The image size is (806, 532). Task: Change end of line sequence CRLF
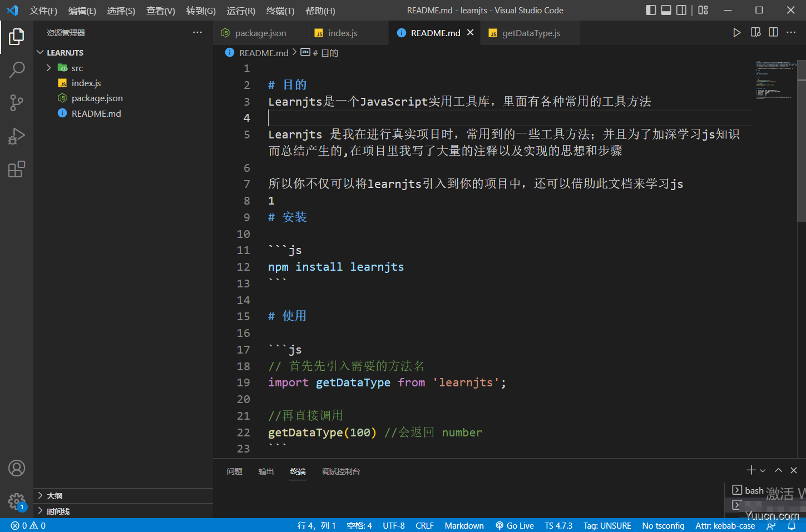point(424,525)
